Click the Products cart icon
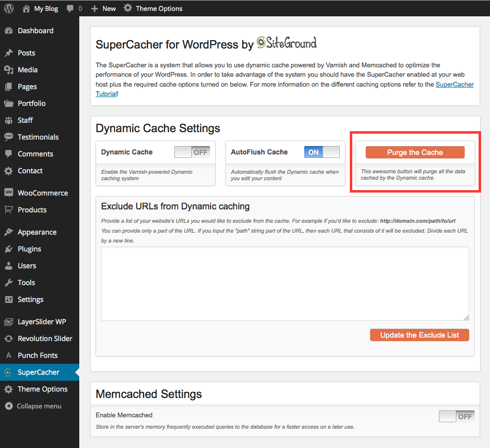 (x=9, y=209)
